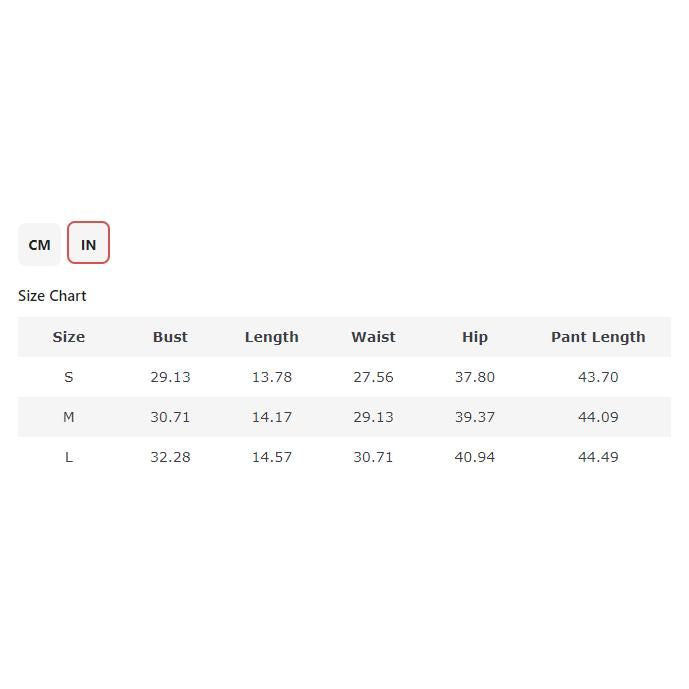Click the Hip column header

coord(475,337)
